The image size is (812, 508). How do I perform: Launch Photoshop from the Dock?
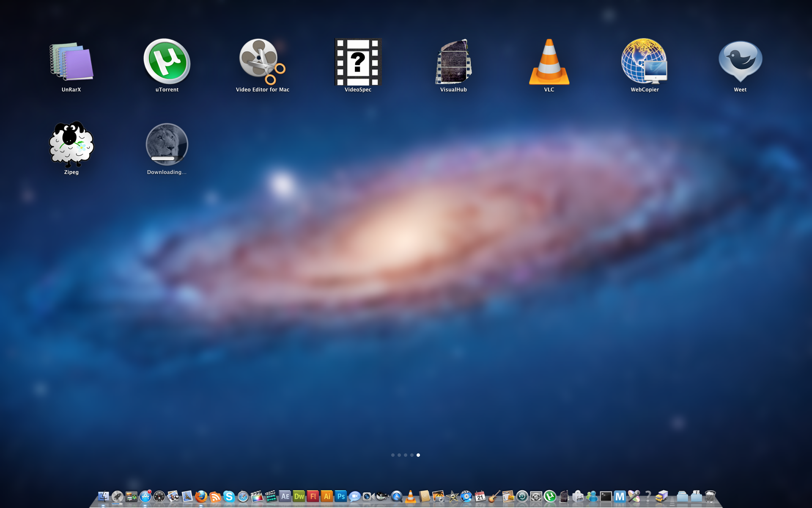click(340, 496)
